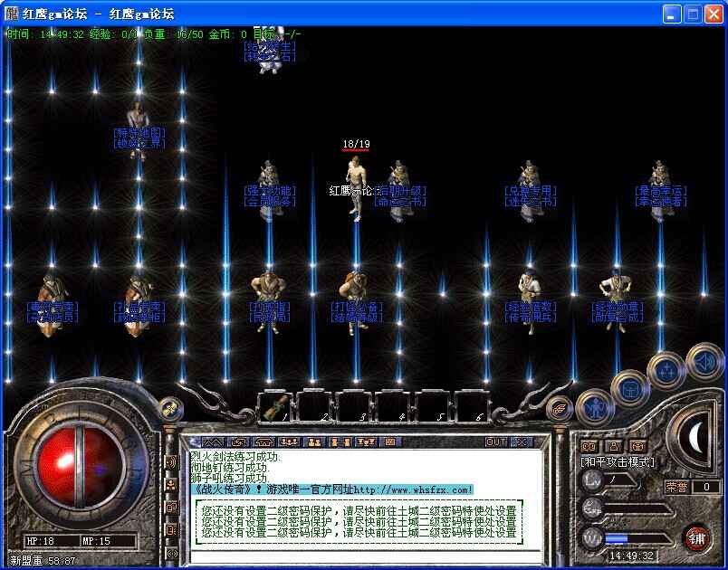Click the 狮子吼练习成功 chat line
The width and height of the screenshot is (728, 570).
[x=230, y=479]
